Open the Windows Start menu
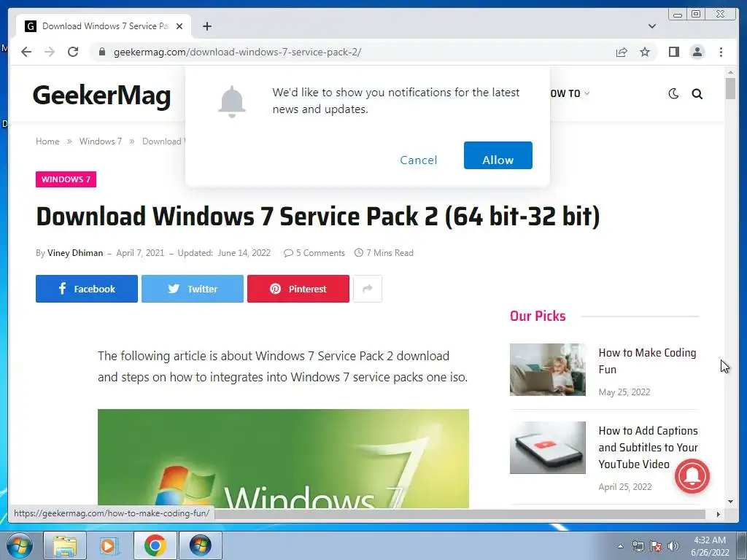The image size is (747, 560). pos(19,545)
